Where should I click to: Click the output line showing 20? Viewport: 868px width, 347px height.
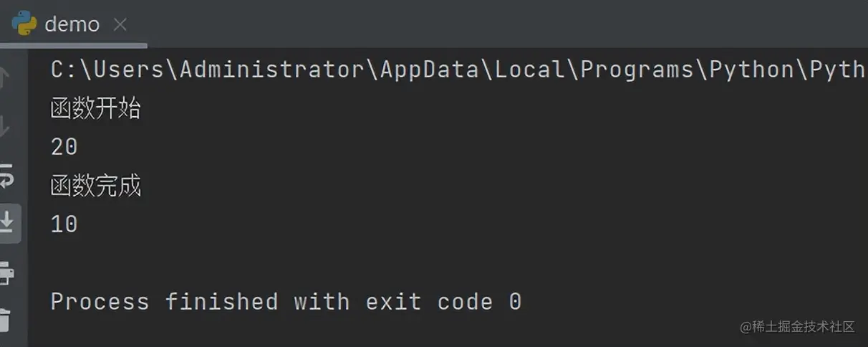point(64,147)
